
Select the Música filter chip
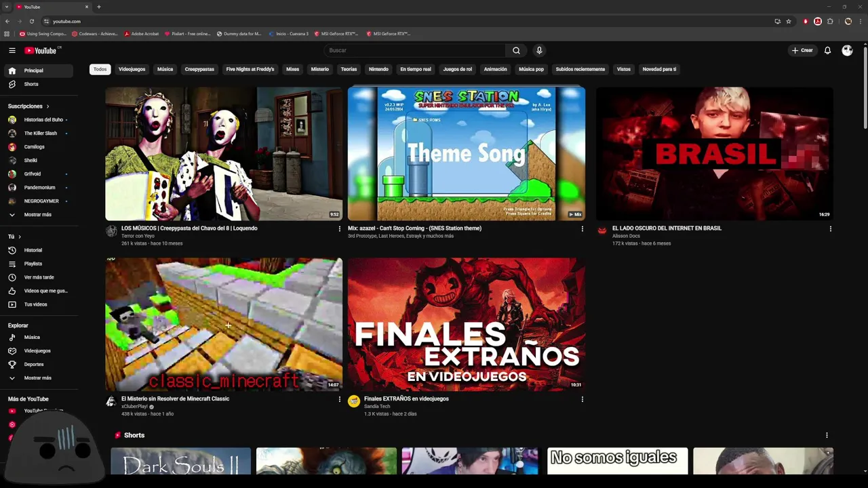click(x=165, y=69)
